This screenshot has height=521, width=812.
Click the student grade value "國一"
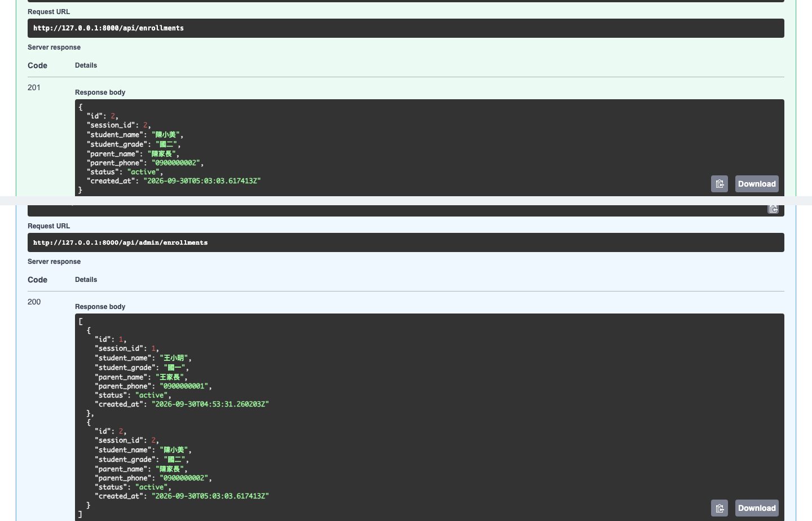point(174,368)
